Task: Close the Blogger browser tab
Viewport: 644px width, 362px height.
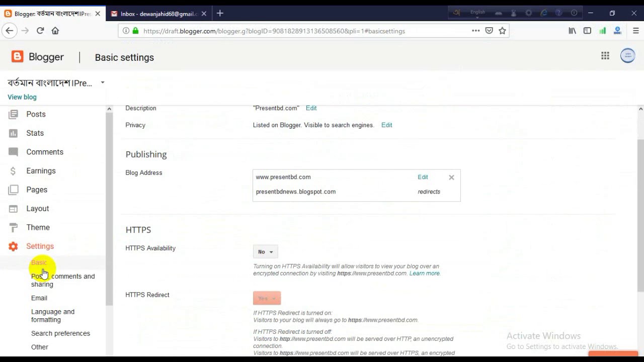Action: [x=98, y=14]
